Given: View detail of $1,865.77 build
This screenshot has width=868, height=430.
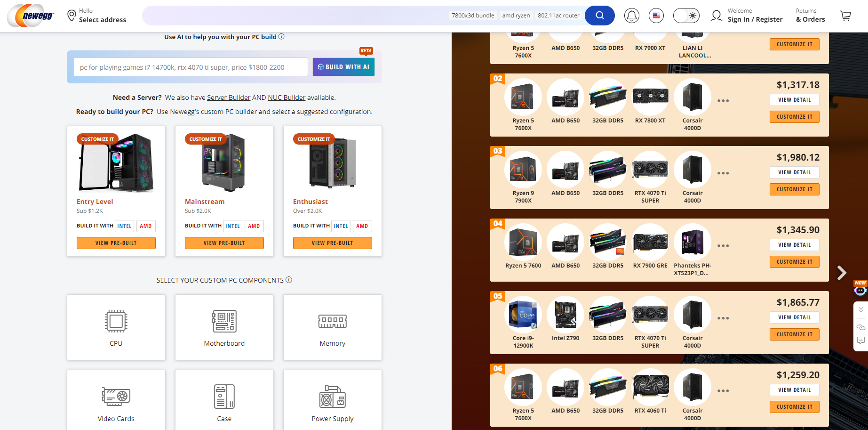Looking at the screenshot, I should (795, 317).
